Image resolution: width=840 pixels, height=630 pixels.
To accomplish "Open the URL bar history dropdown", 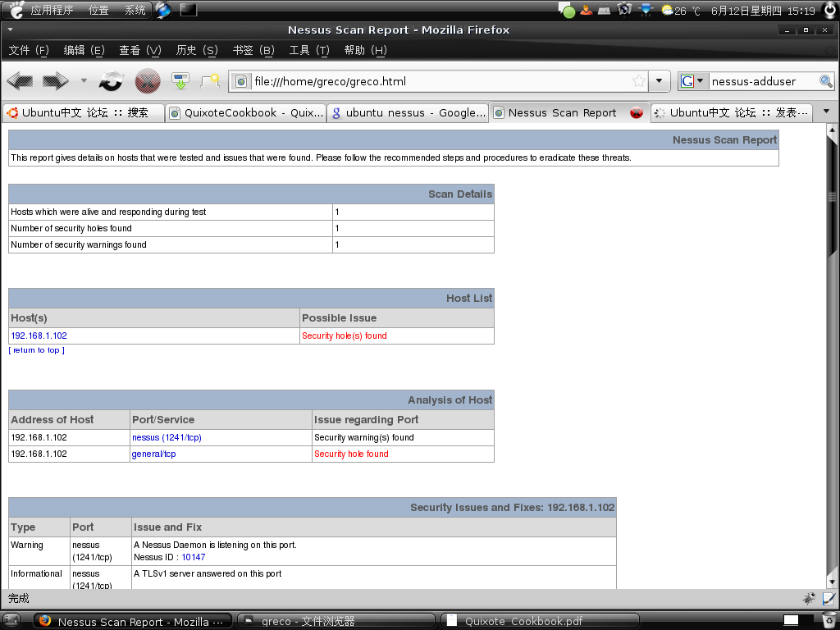I will coord(659,81).
